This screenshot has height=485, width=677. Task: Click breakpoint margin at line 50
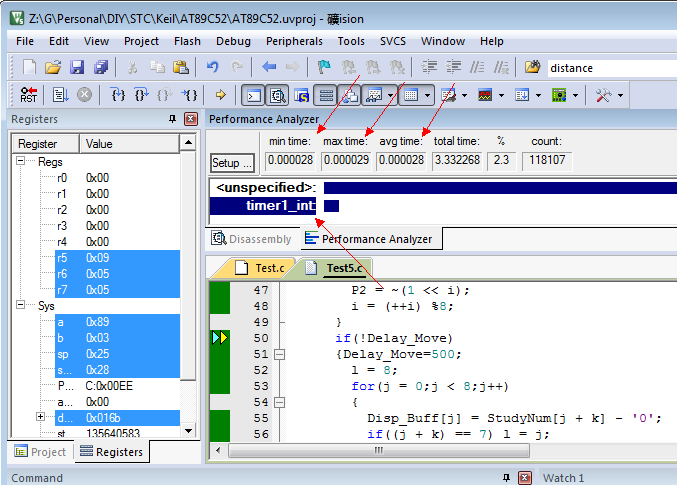(x=220, y=338)
